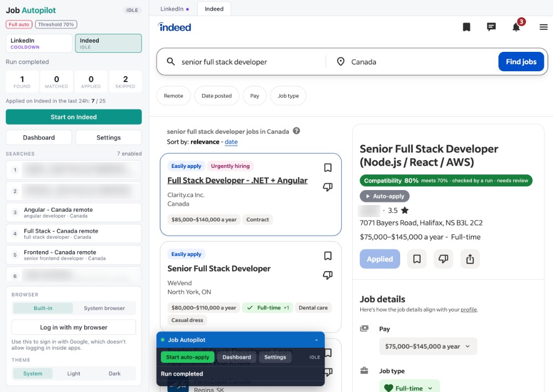The image size is (553, 392).
Task: Open the Job type filter
Action: 288,96
